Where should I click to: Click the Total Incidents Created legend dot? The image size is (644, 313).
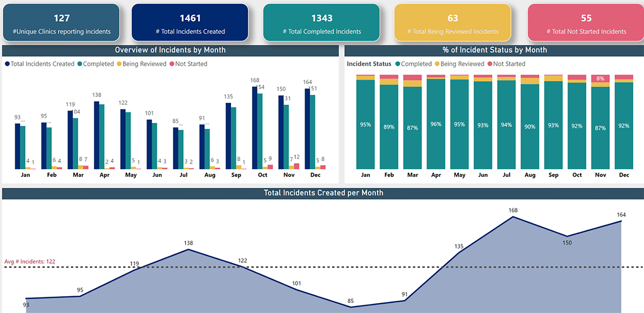(x=7, y=64)
